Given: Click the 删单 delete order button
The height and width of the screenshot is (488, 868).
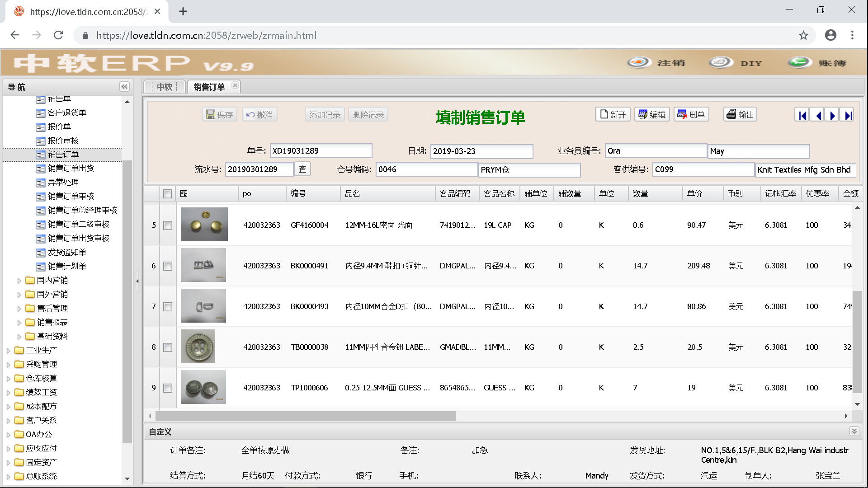Looking at the screenshot, I should pos(691,114).
